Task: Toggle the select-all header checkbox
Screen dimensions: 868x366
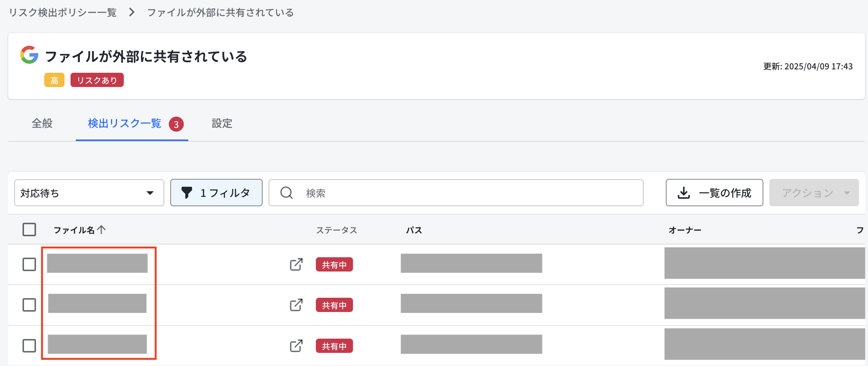Action: pyautogui.click(x=29, y=229)
